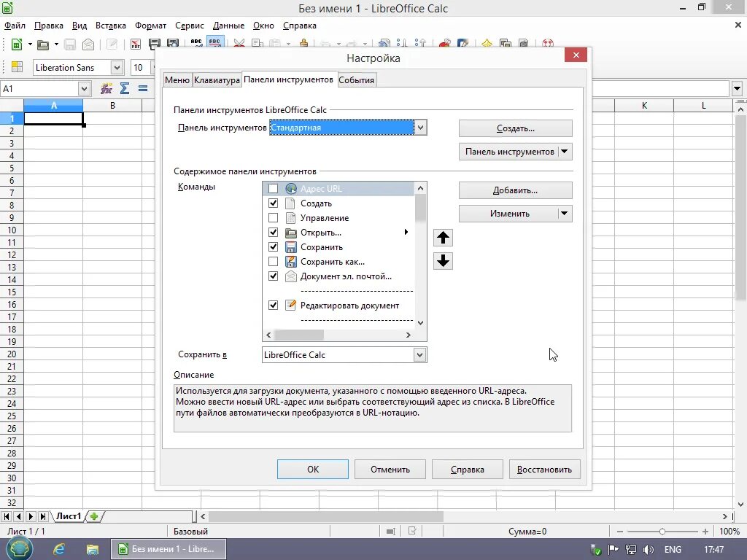Viewport: 747px width, 560px height.
Task: Click the Save floppy icon in the toolbar
Action: (70, 44)
